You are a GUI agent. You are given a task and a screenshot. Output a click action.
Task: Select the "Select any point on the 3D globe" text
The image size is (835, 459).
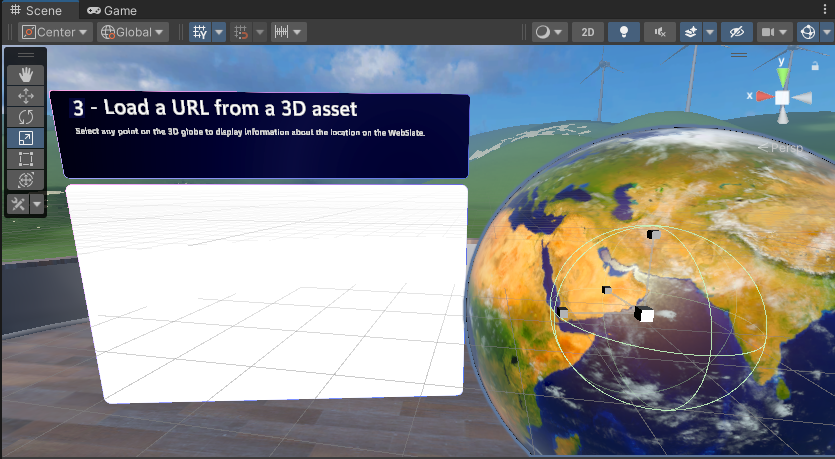click(x=250, y=132)
